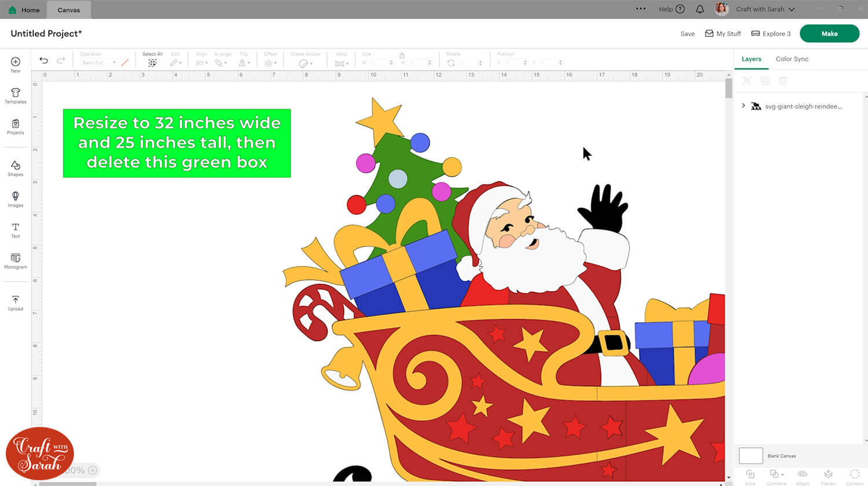Click the Position X input field
Screen dimensions: 868x486
point(515,63)
